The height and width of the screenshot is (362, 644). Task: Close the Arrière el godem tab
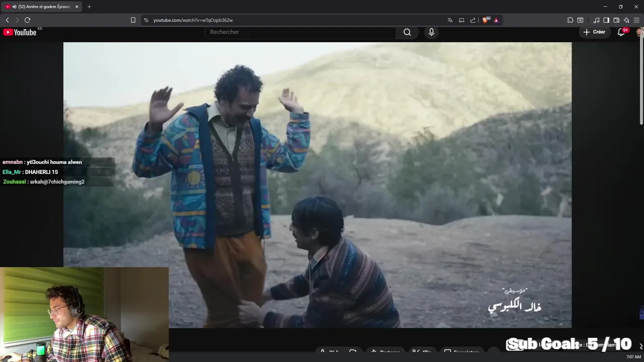coord(77,7)
